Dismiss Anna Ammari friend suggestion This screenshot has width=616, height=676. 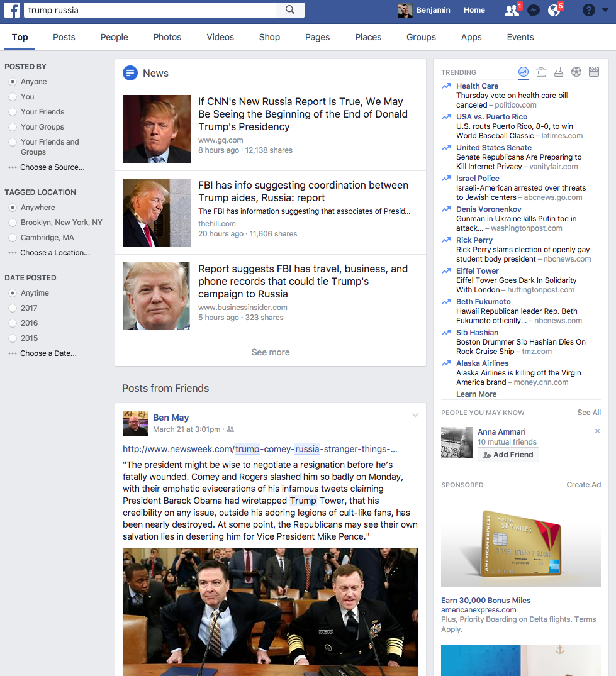pyautogui.click(x=598, y=431)
